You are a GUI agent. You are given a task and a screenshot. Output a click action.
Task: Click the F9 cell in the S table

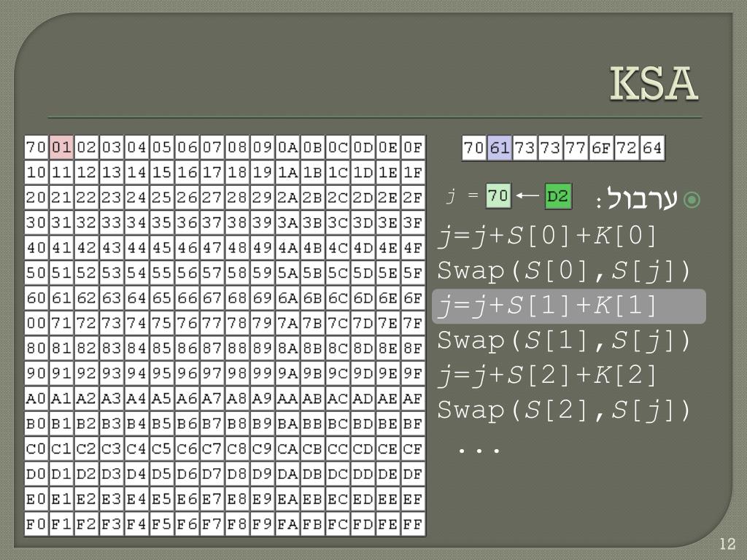(x=262, y=524)
